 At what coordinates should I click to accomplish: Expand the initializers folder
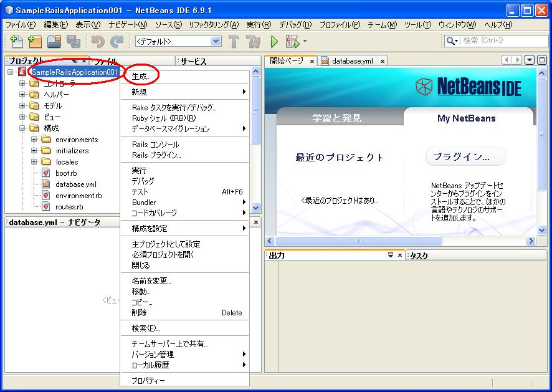point(34,151)
